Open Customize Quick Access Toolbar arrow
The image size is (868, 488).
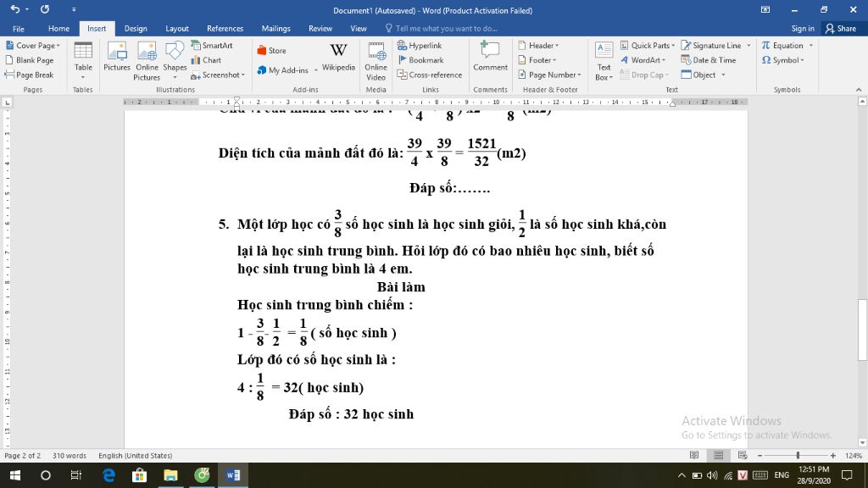[x=74, y=10]
